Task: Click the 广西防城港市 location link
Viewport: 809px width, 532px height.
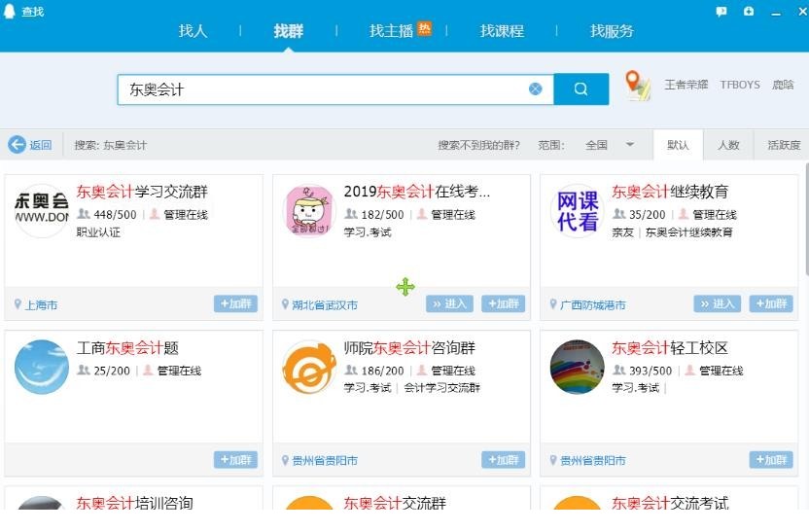Action: coord(592,305)
